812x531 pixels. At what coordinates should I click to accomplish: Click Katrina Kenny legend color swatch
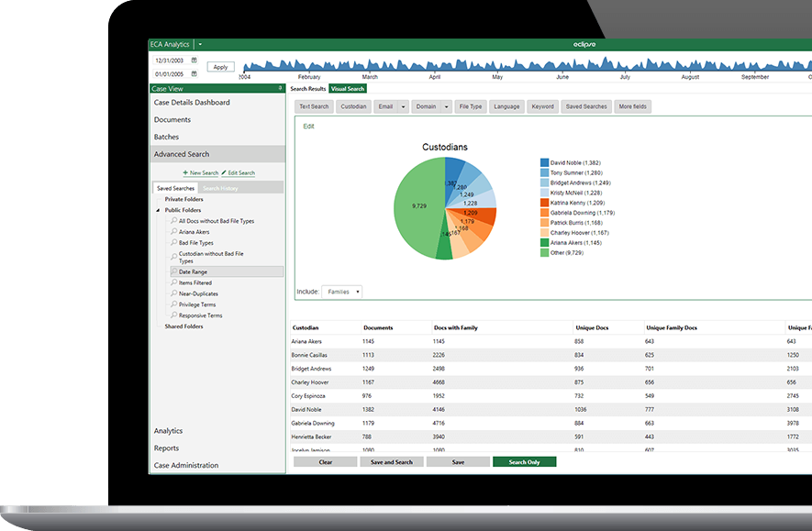pos(544,203)
